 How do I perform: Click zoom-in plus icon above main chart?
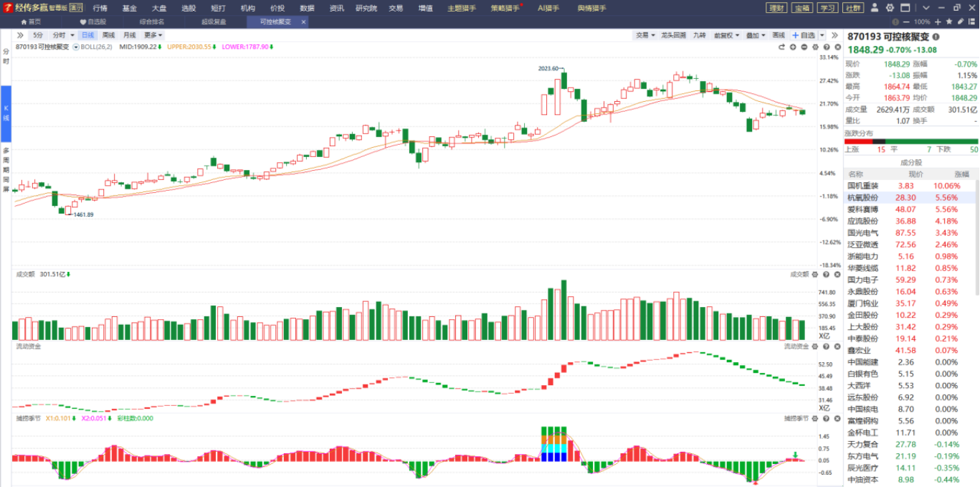tap(793, 47)
